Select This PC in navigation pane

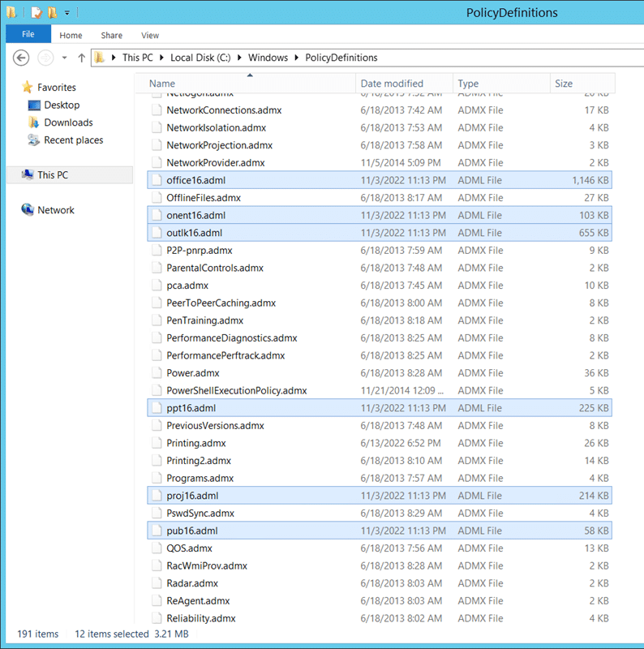pyautogui.click(x=53, y=175)
